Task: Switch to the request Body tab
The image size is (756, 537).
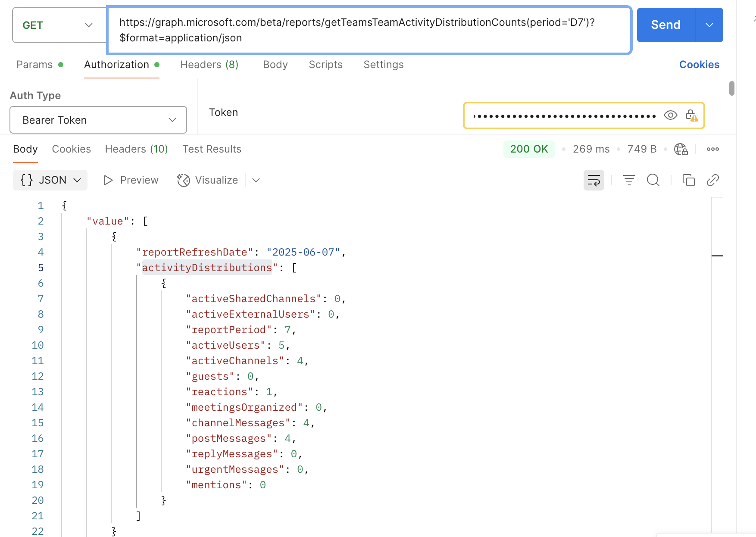Action: (x=275, y=65)
